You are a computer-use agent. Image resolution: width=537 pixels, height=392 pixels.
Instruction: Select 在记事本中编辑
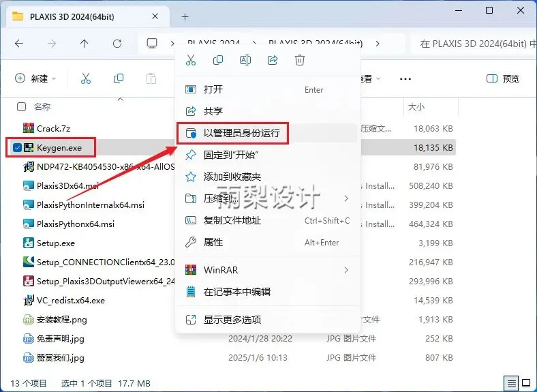[267, 292]
